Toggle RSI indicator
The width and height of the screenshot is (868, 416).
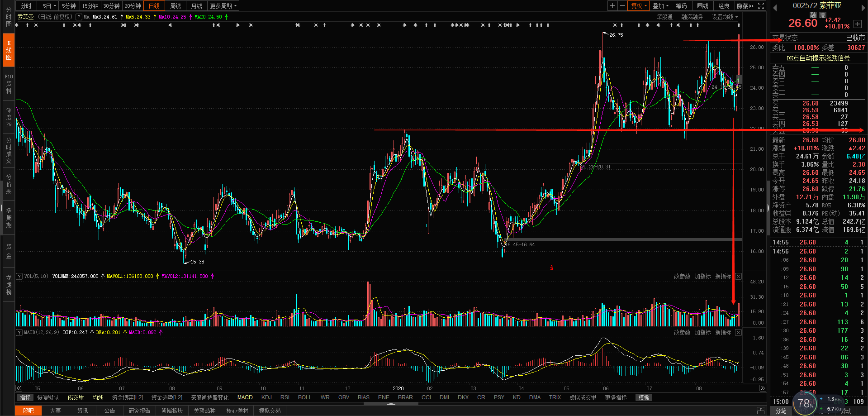point(285,397)
